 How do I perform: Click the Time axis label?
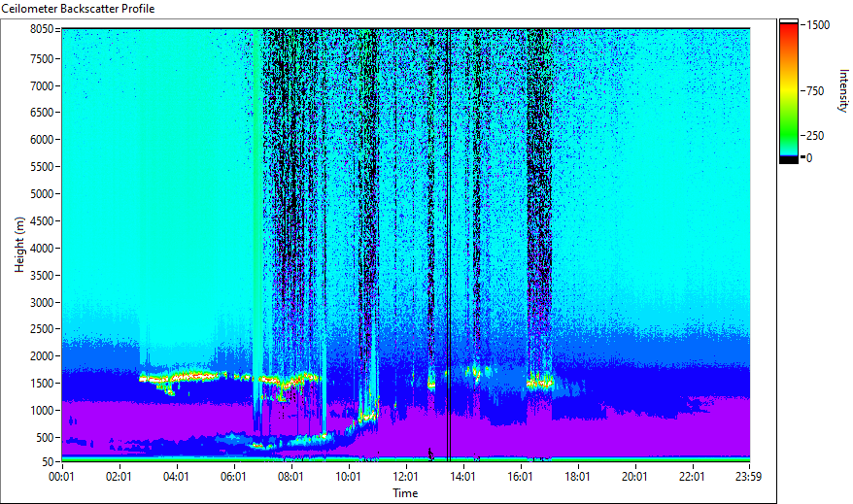[405, 493]
